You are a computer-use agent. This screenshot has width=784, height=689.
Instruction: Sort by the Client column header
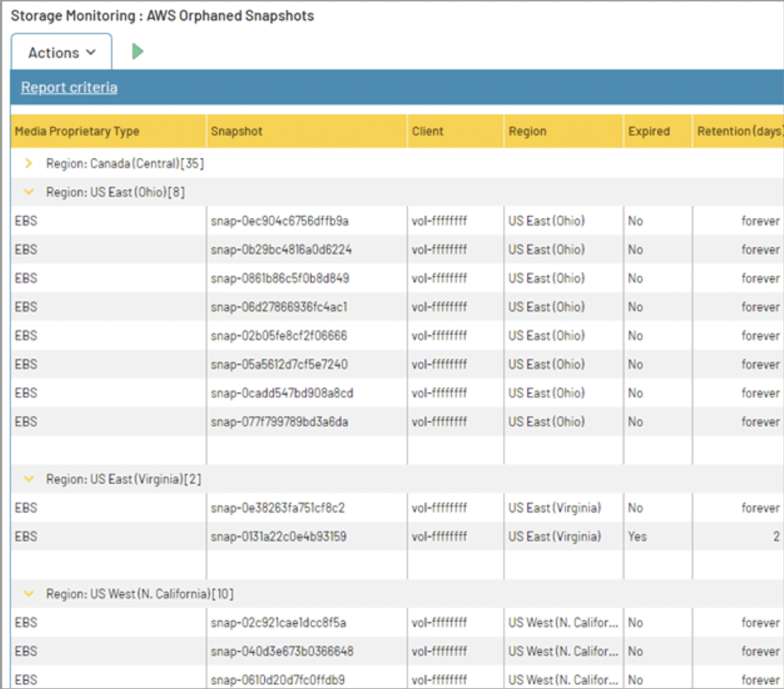pyautogui.click(x=428, y=131)
